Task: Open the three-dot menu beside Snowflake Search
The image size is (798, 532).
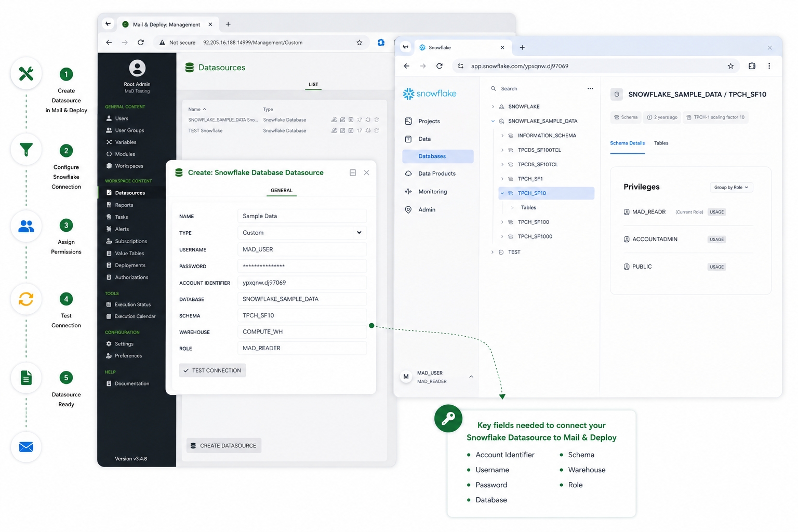Action: (x=590, y=89)
